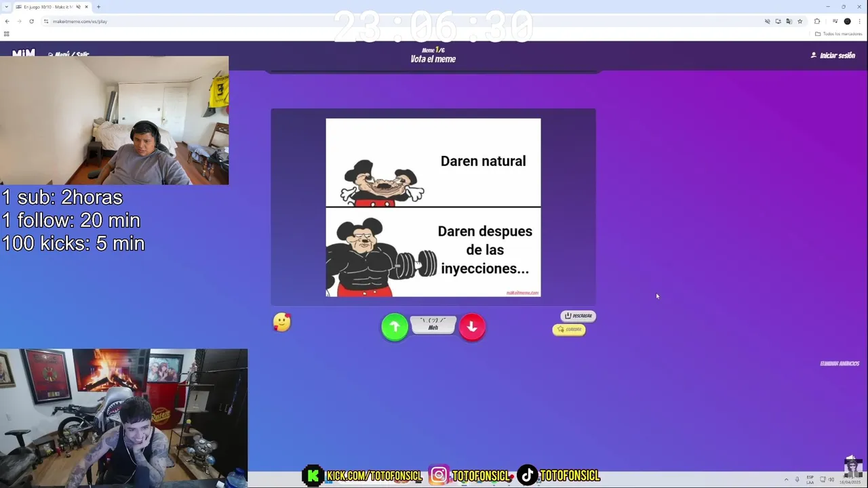Viewport: 868px width, 488px height.
Task: Click the microphone tray icon
Action: point(797,479)
